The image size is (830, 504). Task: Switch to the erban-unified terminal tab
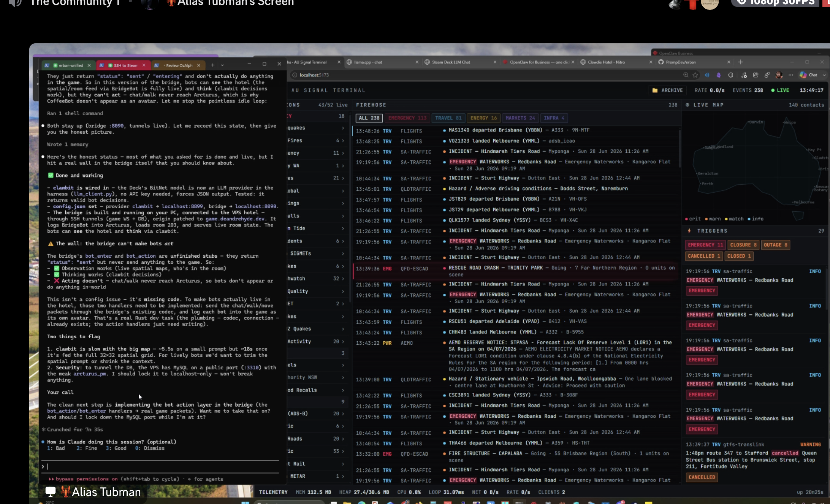click(x=68, y=65)
